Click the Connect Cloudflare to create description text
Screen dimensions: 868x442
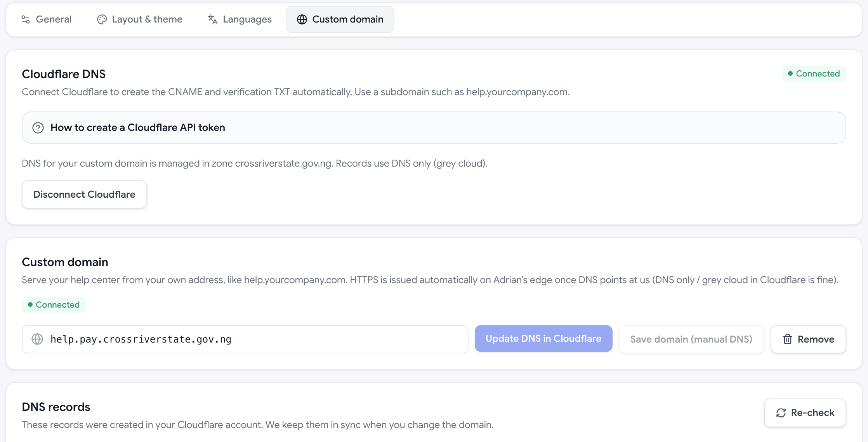296,92
